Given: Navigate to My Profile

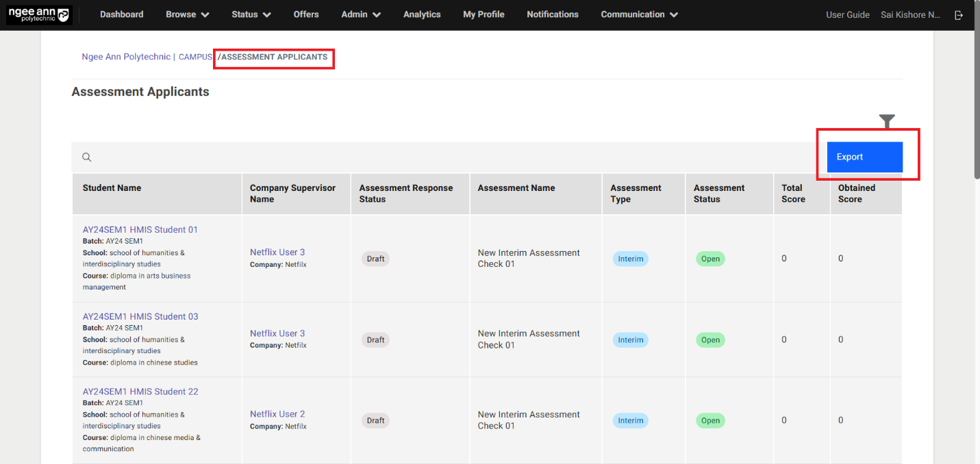Looking at the screenshot, I should click(x=483, y=14).
